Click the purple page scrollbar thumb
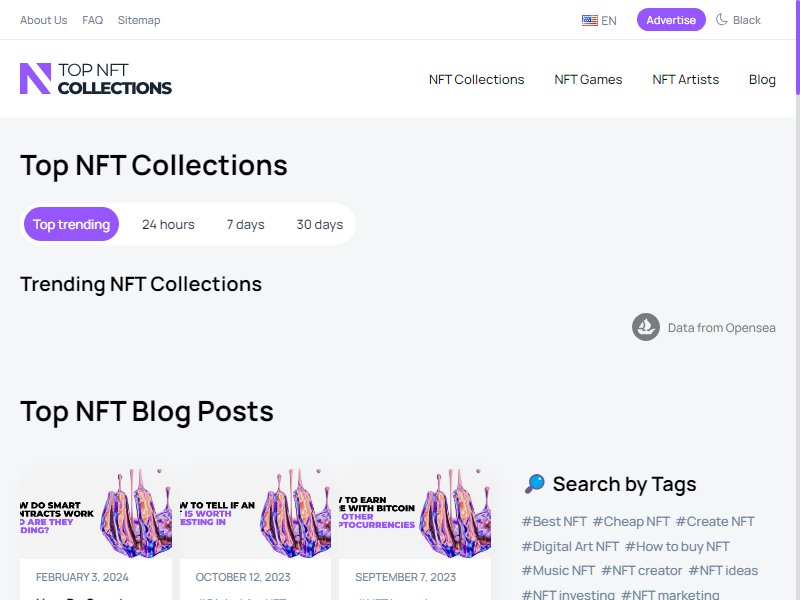The image size is (800, 600). [797, 47]
